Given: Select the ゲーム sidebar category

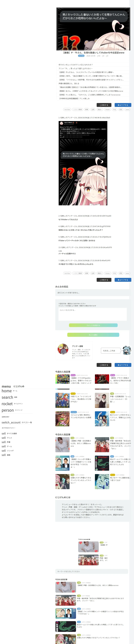Looking at the screenshot, I should point(7,446).
